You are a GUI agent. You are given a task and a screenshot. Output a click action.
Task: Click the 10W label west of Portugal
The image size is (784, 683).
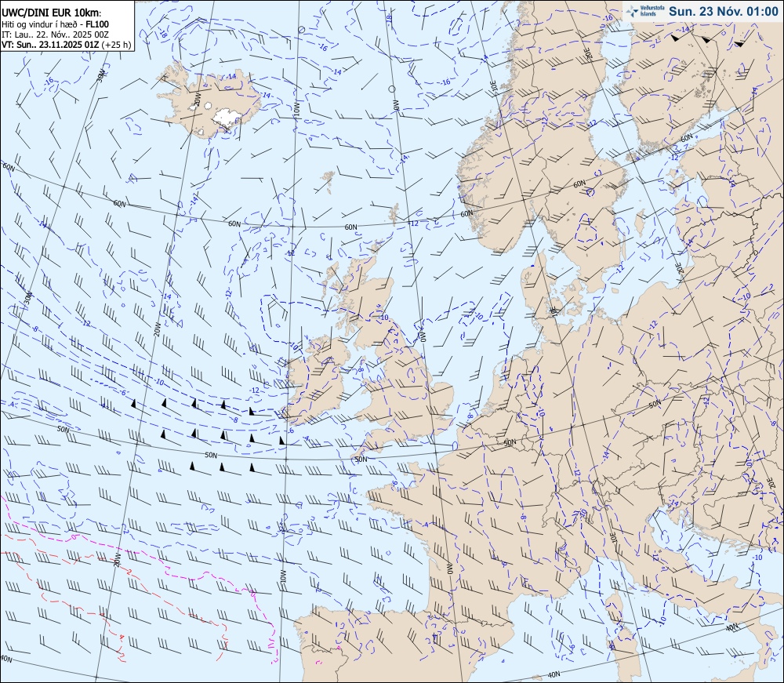coord(282,576)
